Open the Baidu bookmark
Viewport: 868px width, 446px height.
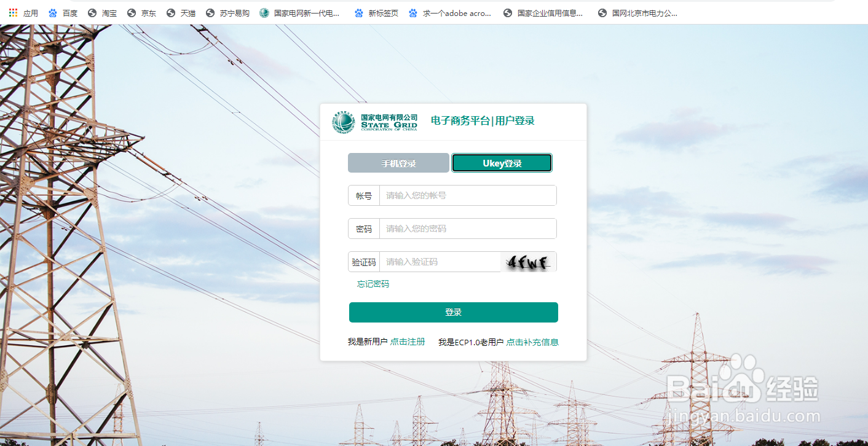coord(63,12)
